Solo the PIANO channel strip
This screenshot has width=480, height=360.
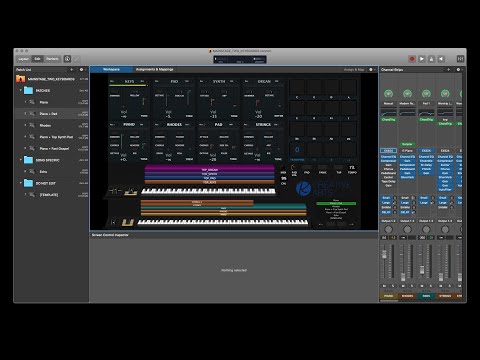392,286
